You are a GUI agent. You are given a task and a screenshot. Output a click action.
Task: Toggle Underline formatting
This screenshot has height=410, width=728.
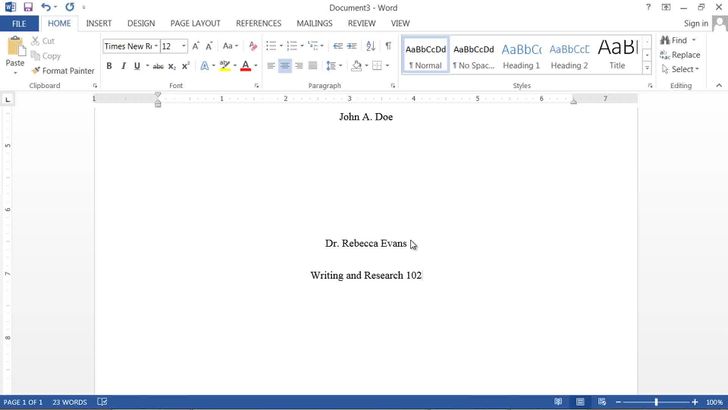tap(137, 66)
